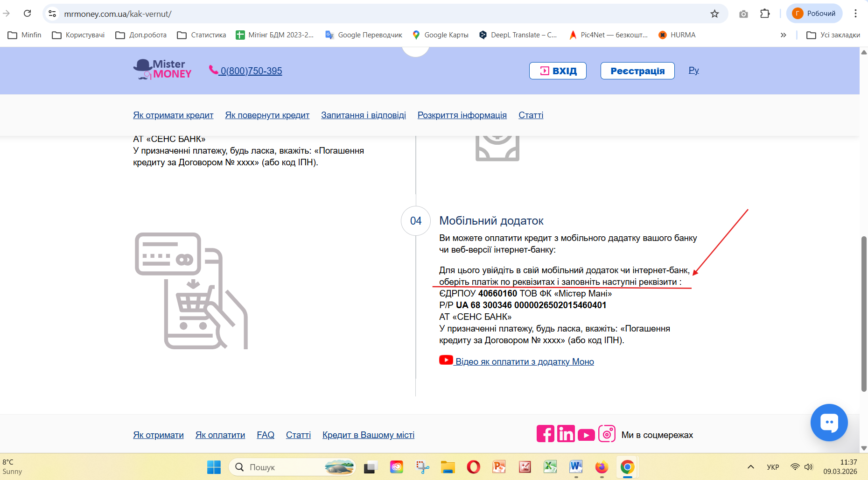Open the Windows Start menu
This screenshot has height=480, width=868.
pyautogui.click(x=214, y=467)
